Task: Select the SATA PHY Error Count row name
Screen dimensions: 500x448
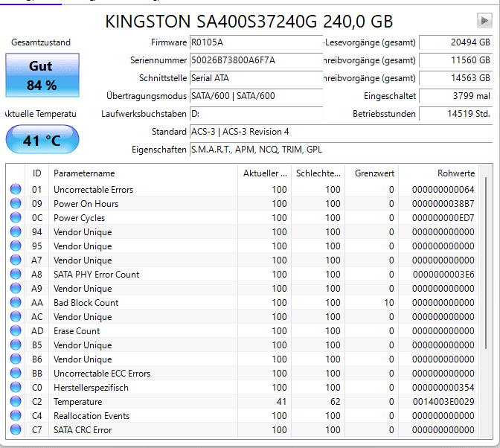Action: (97, 275)
